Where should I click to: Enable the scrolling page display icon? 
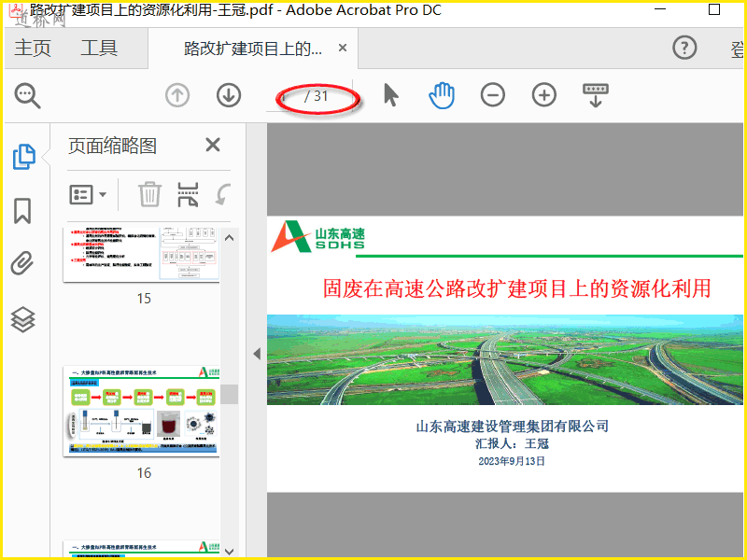click(x=596, y=95)
